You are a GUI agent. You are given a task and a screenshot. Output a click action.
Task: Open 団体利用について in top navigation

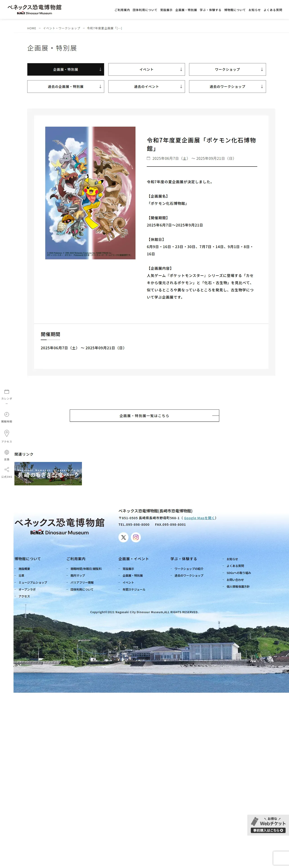click(145, 10)
